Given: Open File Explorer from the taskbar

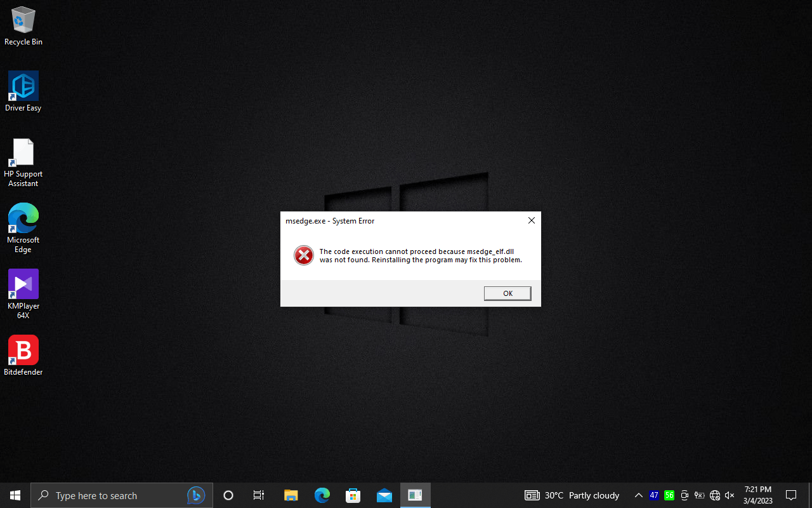Looking at the screenshot, I should [291, 495].
